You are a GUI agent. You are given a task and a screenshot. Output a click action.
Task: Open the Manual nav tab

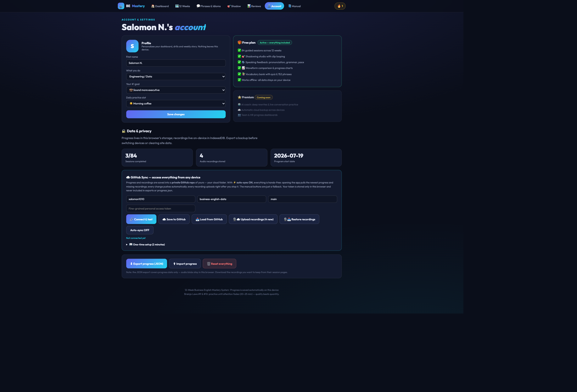(294, 6)
